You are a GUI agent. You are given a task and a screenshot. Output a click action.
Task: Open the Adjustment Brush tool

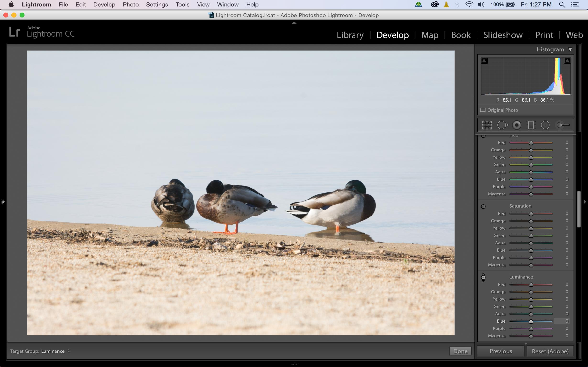[x=563, y=125]
